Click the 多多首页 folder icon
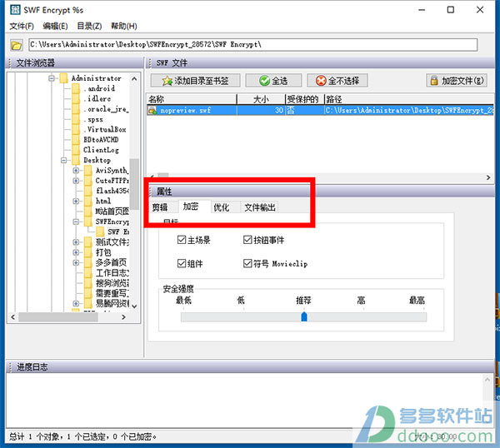The width and height of the screenshot is (500, 448). [x=88, y=262]
